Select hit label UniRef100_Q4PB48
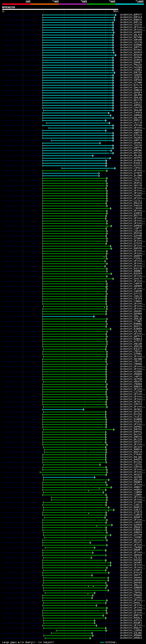 pos(131,226)
